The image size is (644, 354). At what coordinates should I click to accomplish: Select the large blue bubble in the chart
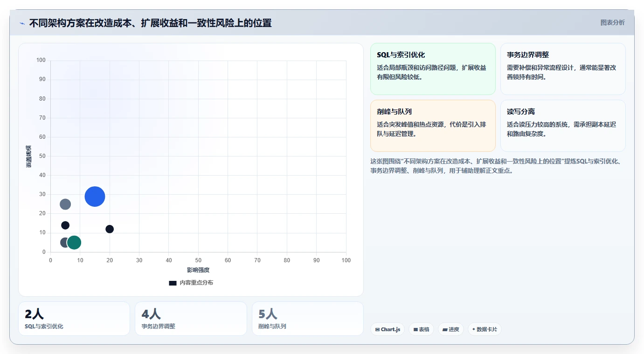pos(95,197)
